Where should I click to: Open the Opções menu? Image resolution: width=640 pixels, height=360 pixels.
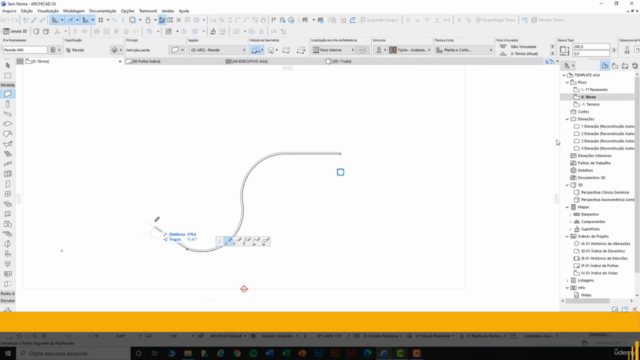127,11
